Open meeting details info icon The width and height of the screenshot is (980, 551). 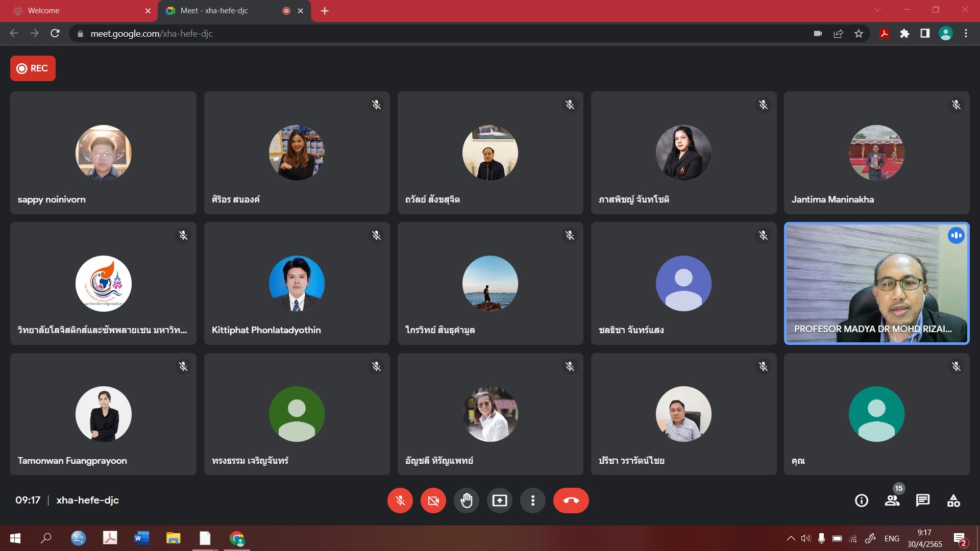861,500
